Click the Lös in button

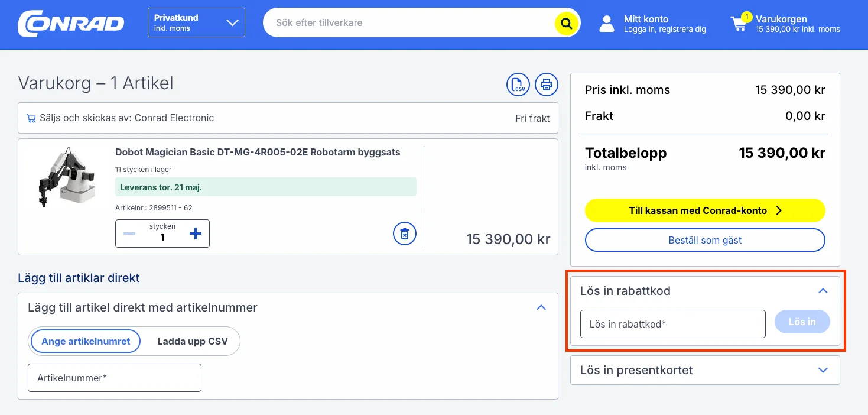coord(802,322)
